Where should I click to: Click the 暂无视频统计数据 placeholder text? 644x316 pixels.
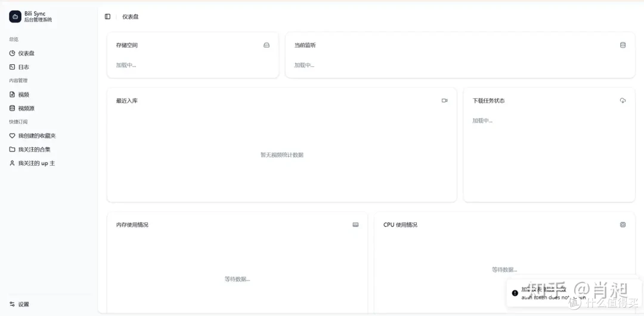coord(281,155)
